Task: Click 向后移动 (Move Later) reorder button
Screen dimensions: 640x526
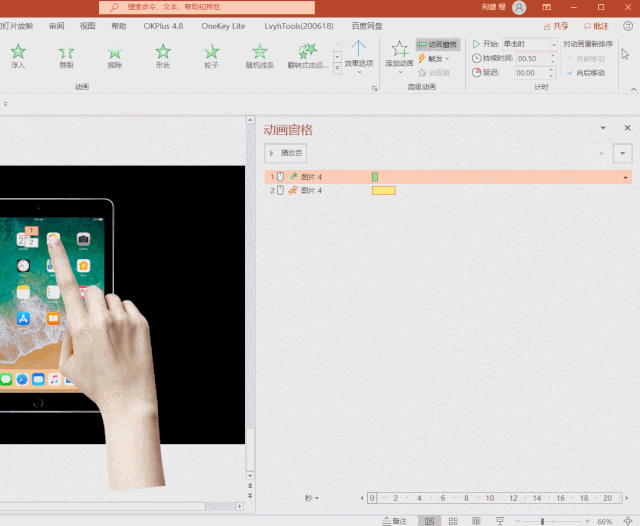Action: pos(586,73)
